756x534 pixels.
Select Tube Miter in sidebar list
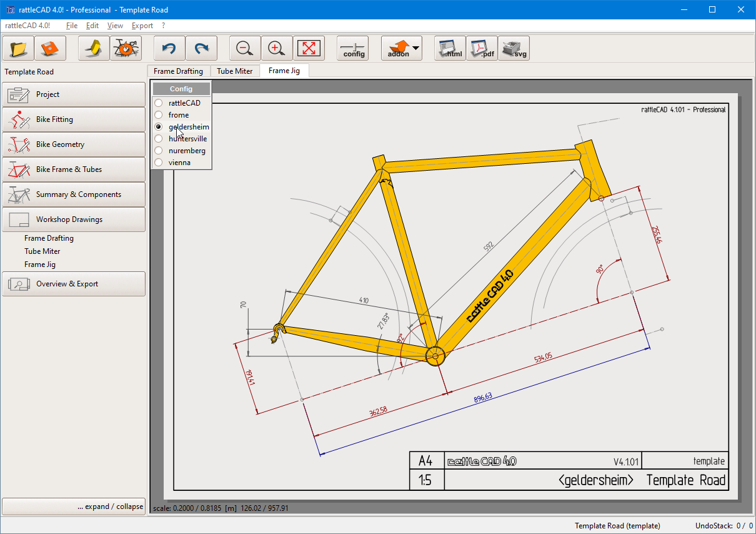[42, 251]
